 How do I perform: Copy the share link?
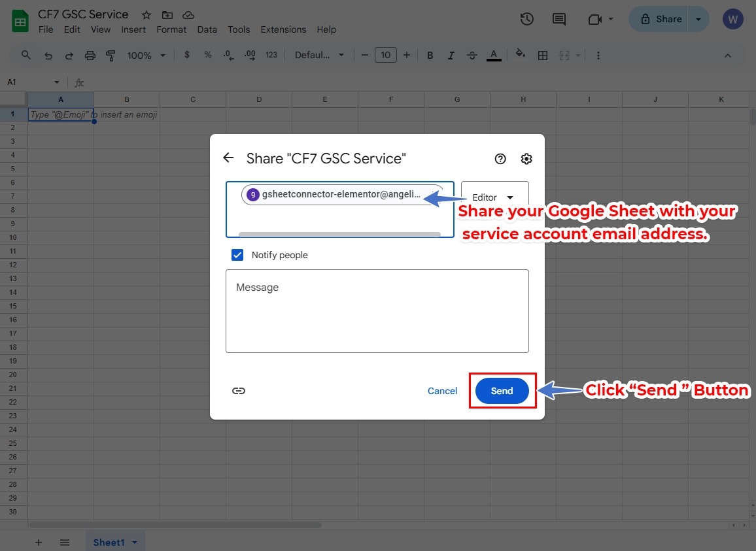pos(239,390)
